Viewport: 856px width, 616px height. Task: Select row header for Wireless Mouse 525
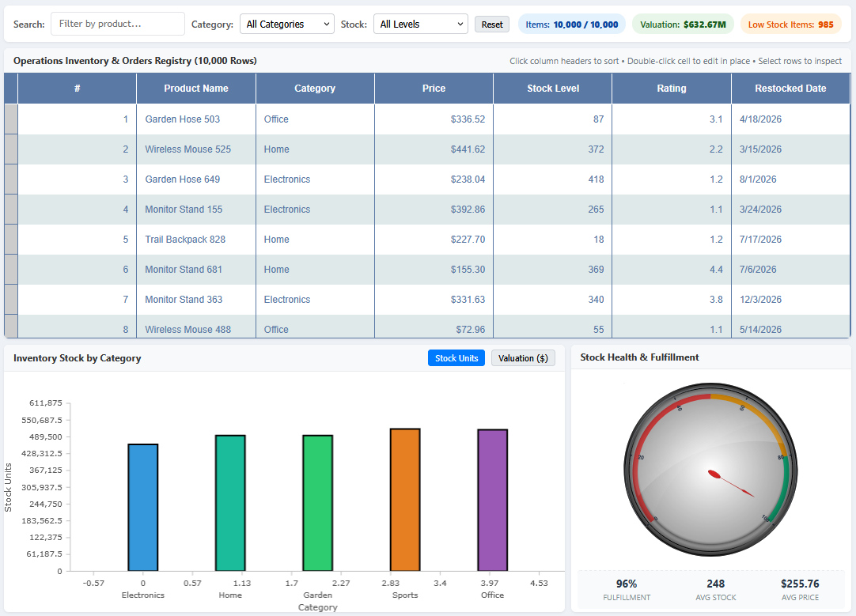click(11, 149)
